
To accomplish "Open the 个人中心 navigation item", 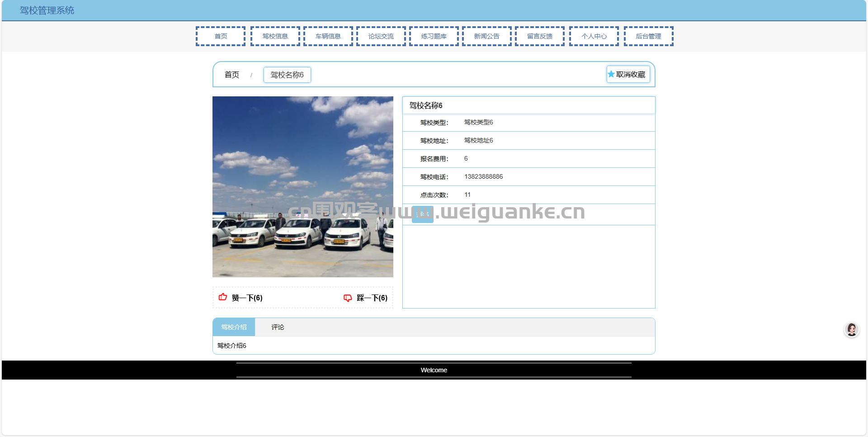I will point(594,36).
